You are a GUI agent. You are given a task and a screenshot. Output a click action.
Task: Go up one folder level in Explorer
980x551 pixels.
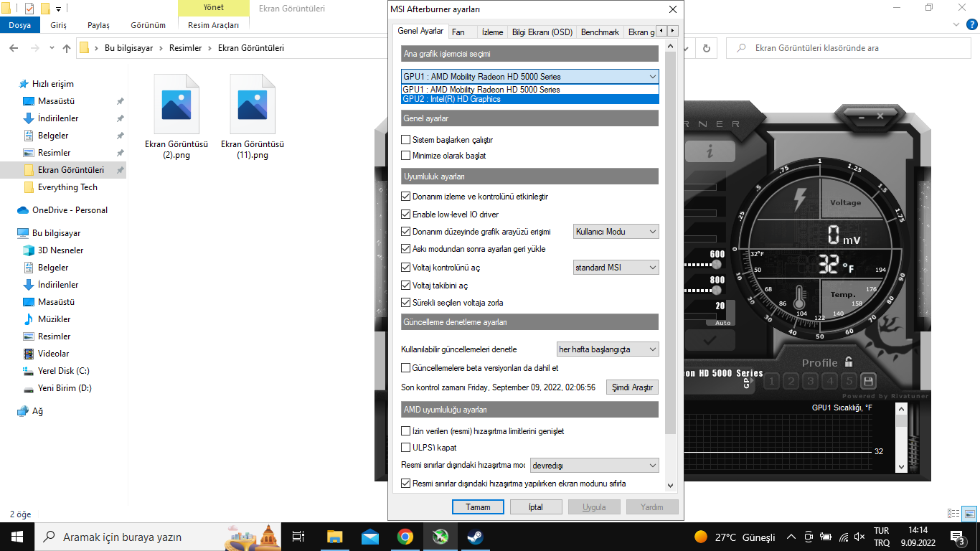(x=67, y=48)
